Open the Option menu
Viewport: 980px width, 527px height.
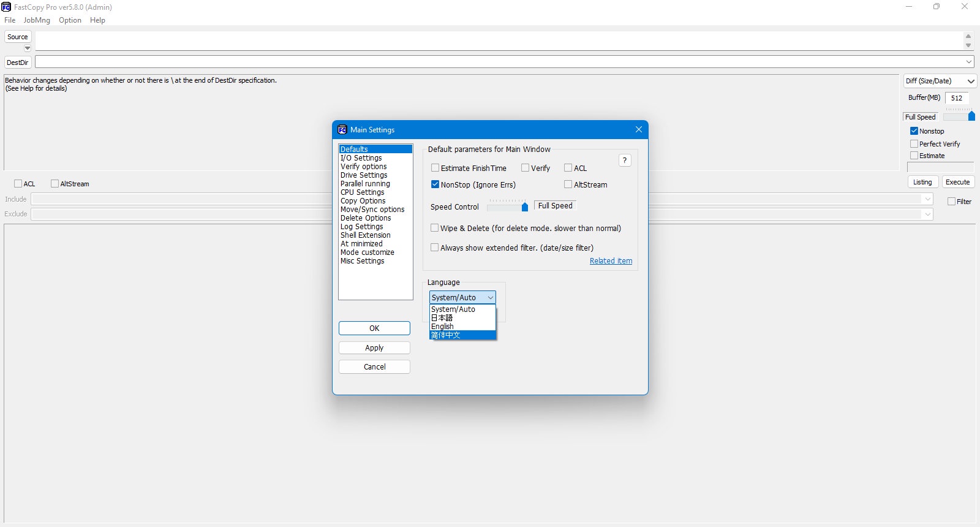(70, 20)
